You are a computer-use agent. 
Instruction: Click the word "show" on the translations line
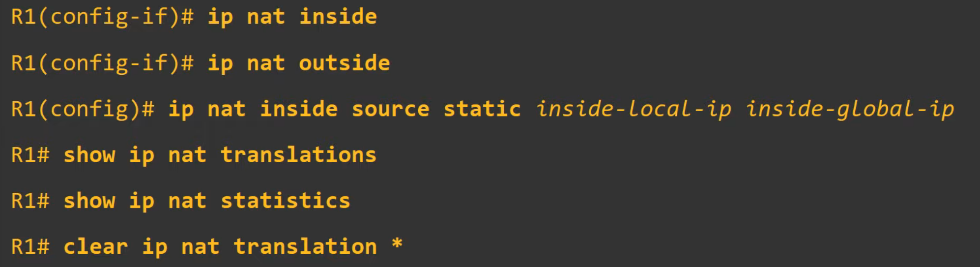point(89,155)
